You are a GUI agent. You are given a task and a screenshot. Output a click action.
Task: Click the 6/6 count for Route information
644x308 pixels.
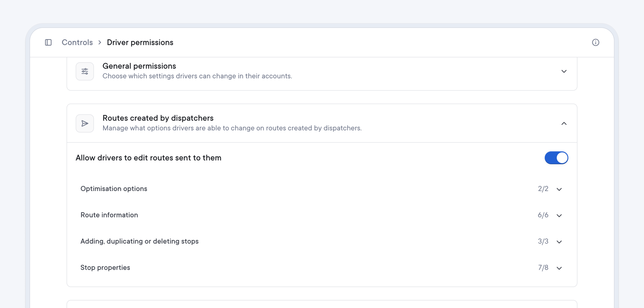(x=543, y=215)
